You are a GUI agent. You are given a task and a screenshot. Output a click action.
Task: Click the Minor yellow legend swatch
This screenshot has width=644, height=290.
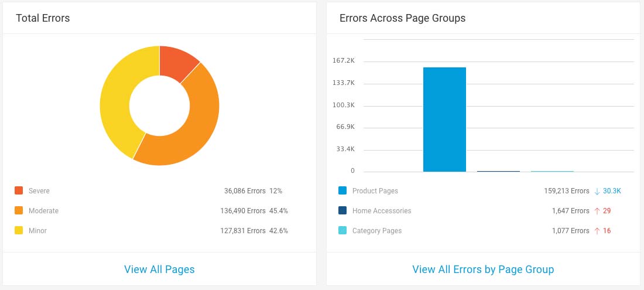click(19, 231)
